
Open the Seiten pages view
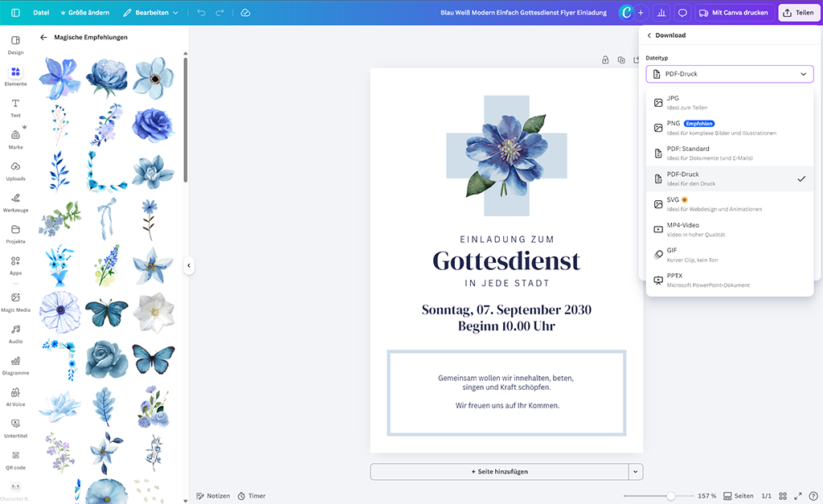(x=738, y=496)
